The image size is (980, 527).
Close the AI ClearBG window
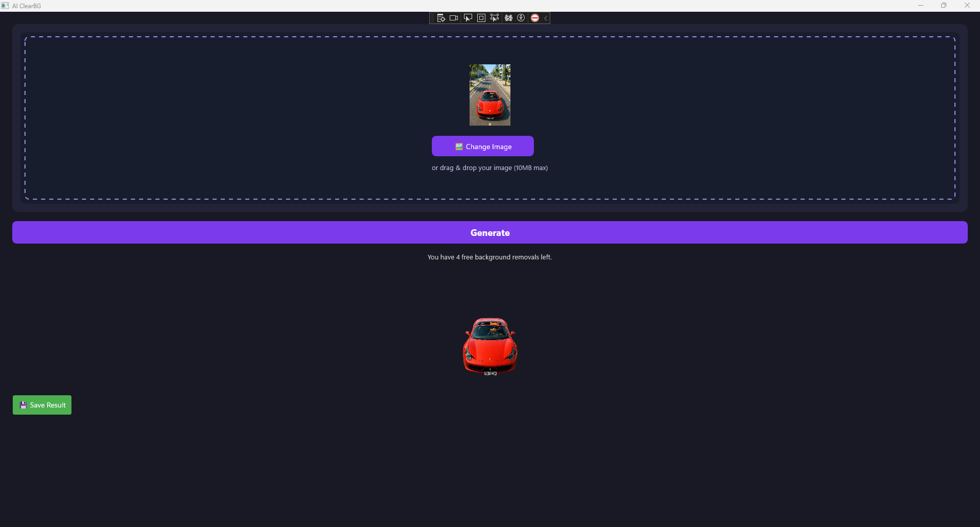coord(967,6)
